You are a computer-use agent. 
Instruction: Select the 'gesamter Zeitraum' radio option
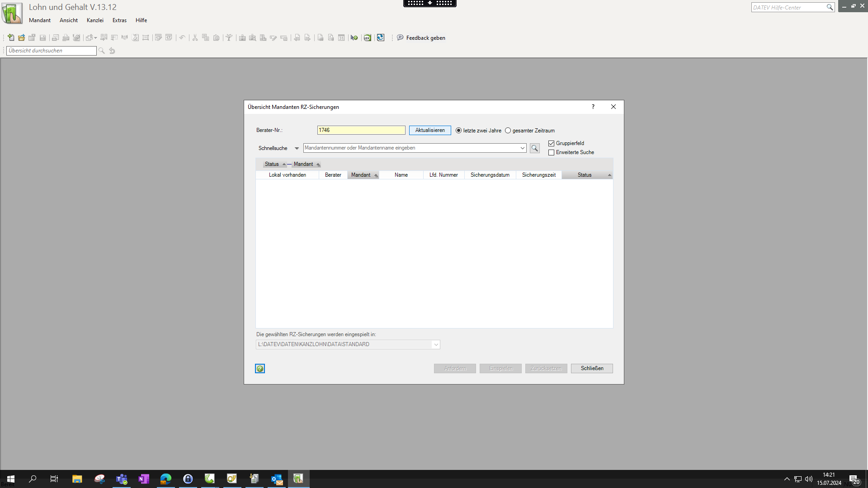tap(508, 131)
